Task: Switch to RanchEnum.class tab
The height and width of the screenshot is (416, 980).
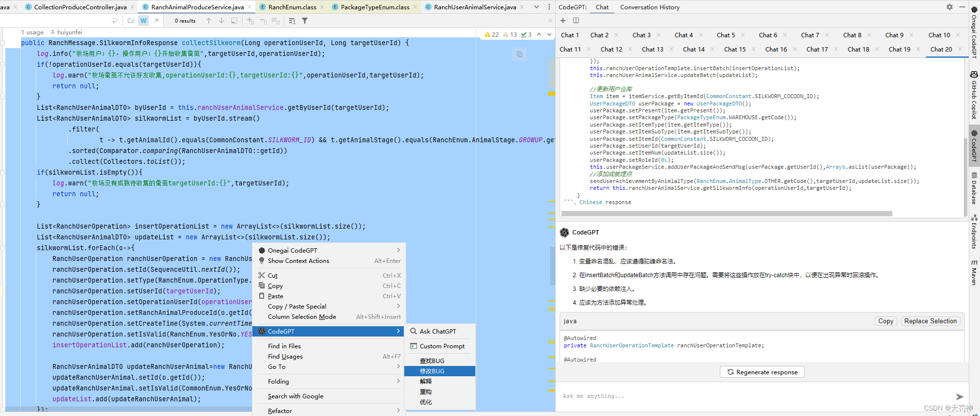Action: 292,7
